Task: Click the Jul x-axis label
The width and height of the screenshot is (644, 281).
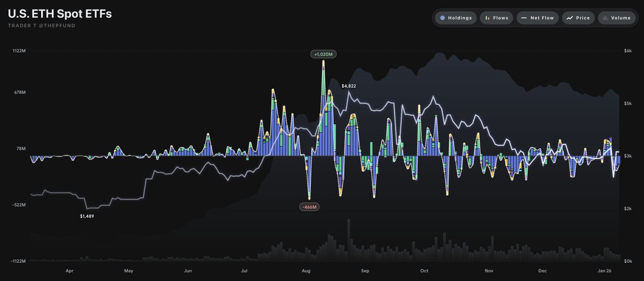Action: pos(244,271)
